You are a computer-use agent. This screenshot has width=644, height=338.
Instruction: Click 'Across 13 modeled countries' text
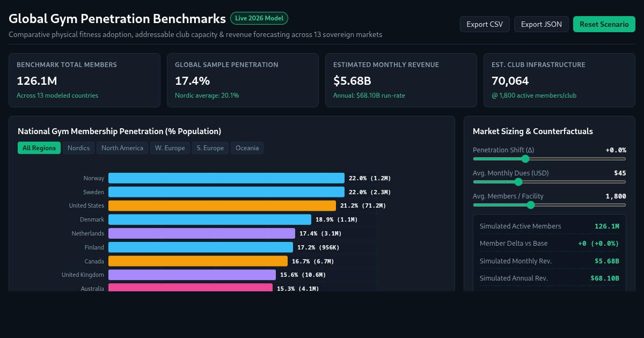click(57, 95)
